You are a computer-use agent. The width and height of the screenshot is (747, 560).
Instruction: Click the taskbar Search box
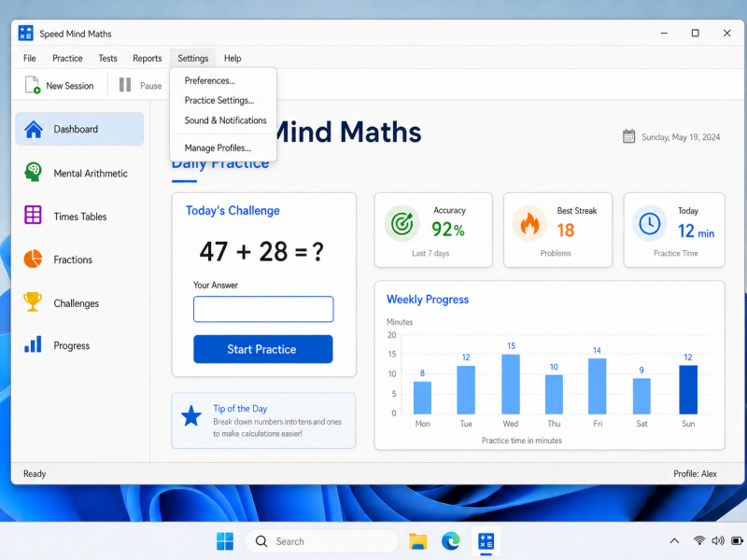click(x=321, y=541)
